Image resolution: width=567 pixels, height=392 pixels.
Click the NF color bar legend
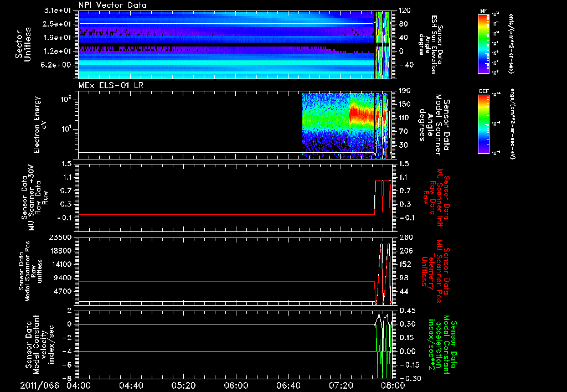[x=483, y=43]
